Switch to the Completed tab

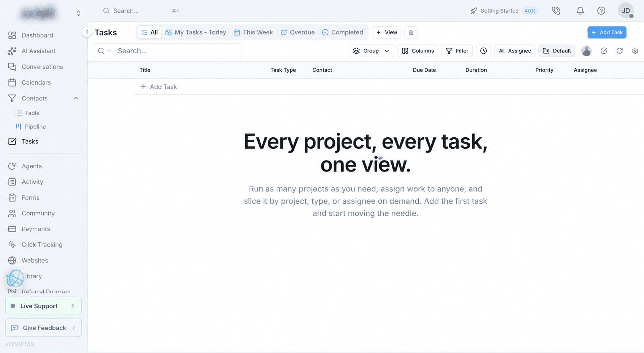click(x=343, y=32)
